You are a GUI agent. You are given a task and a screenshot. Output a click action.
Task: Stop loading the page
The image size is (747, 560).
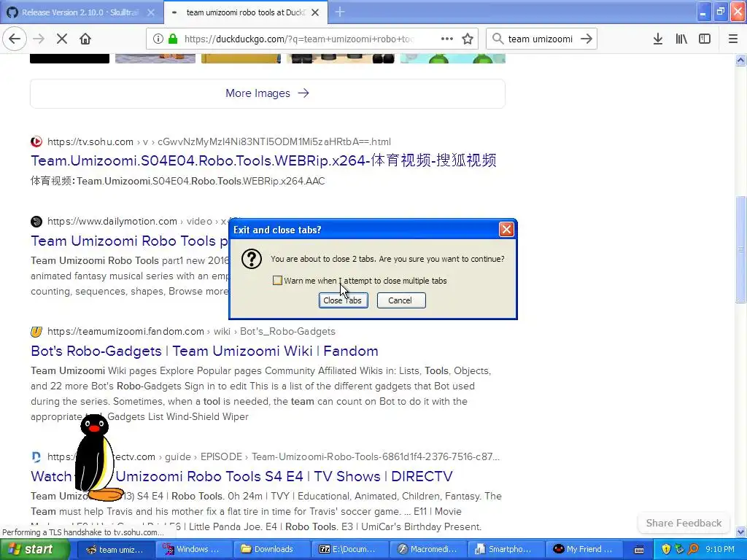pos(62,39)
